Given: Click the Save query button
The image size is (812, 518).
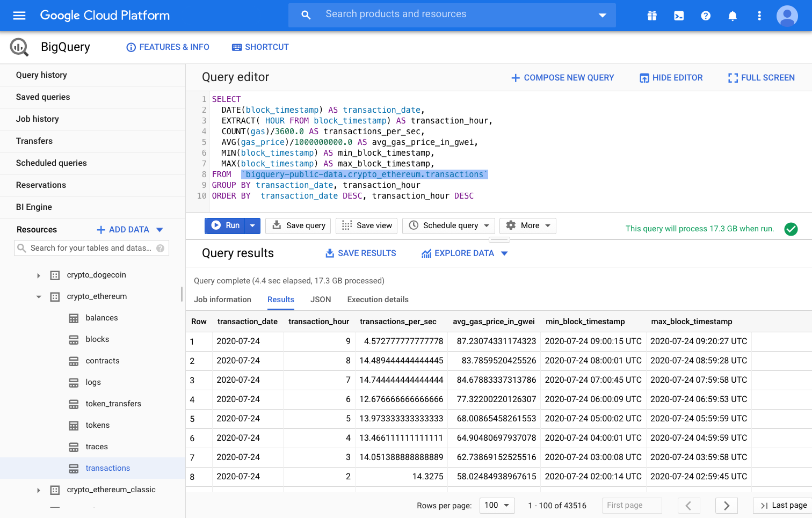Looking at the screenshot, I should (x=299, y=226).
